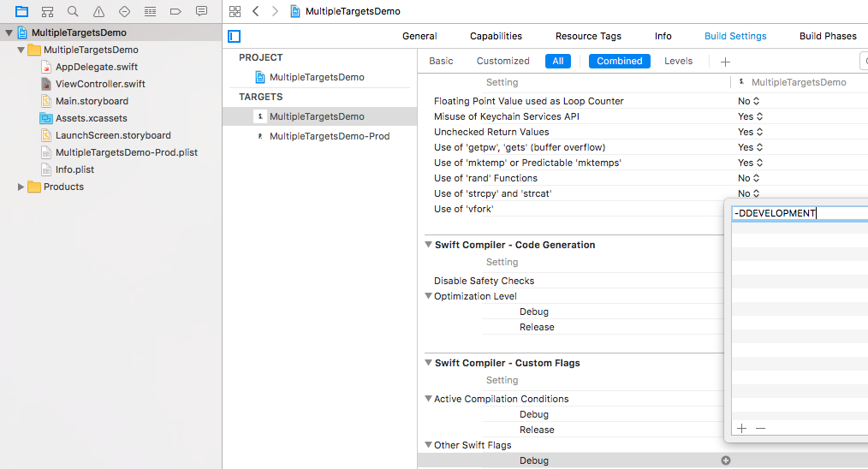Add a build setting with plus icon
Viewport: 868px width, 469px height.
[725, 62]
